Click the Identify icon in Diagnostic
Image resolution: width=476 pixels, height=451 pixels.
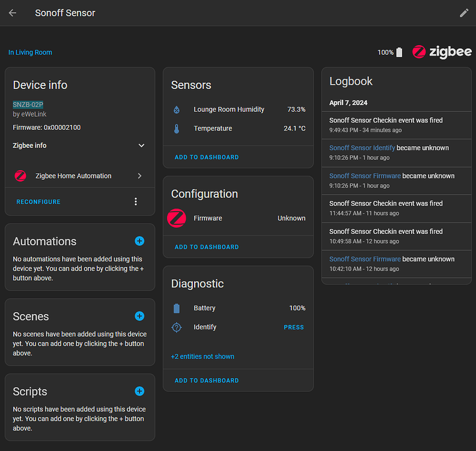(x=177, y=327)
